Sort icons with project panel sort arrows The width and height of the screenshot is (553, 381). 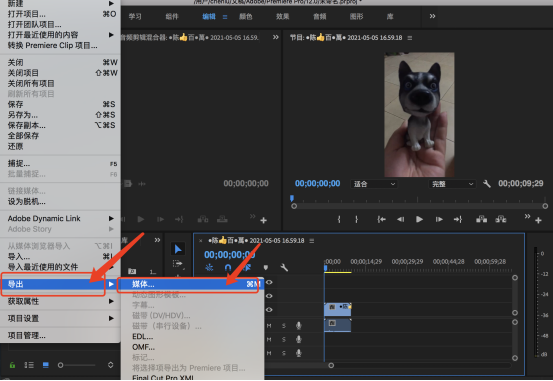110,365
